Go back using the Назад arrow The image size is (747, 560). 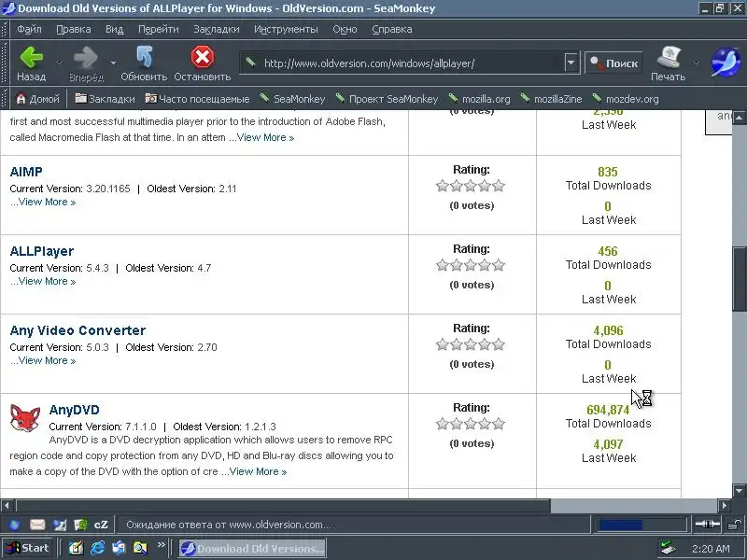point(32,63)
